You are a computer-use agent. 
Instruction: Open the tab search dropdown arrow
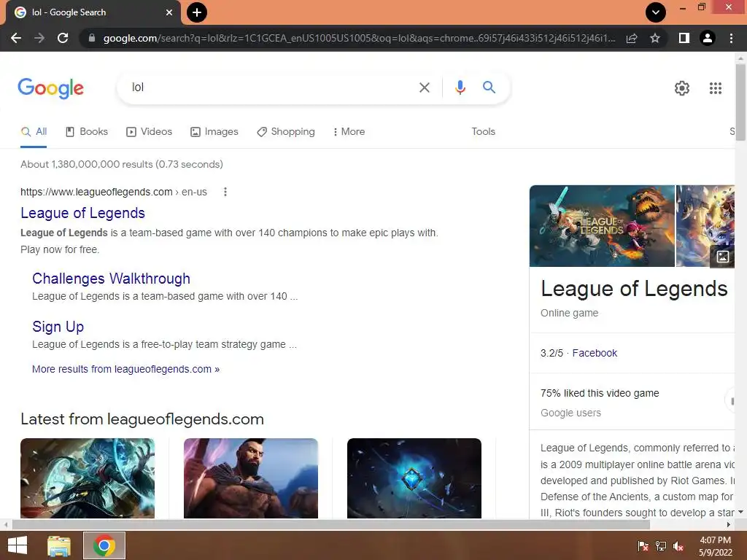656,12
